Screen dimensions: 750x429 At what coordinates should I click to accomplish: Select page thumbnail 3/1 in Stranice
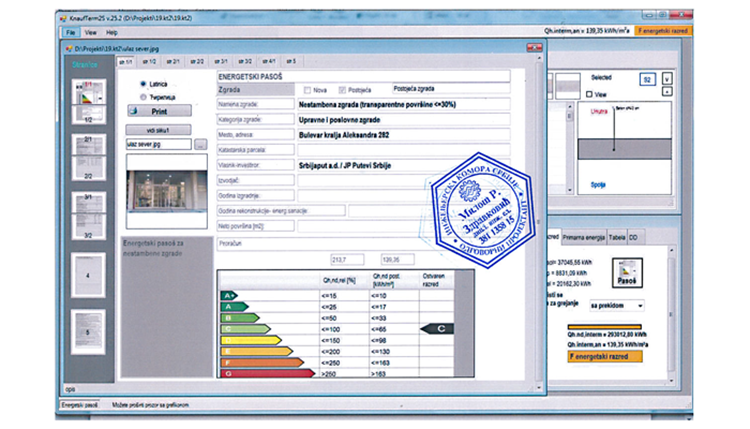click(88, 203)
